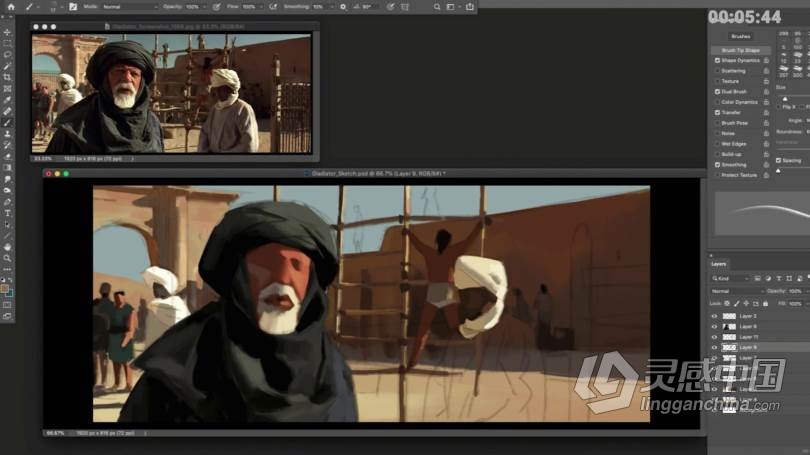Click the lock all padlock icon
This screenshot has height=455, width=810.
pos(765,304)
